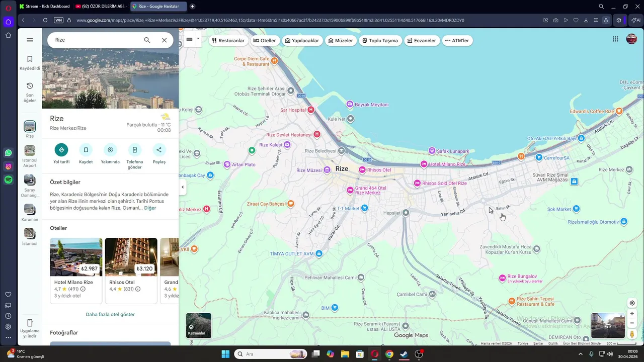Click TİMYA OUTLET AVM map marker
The width and height of the screenshot is (644, 362).
pos(319,254)
